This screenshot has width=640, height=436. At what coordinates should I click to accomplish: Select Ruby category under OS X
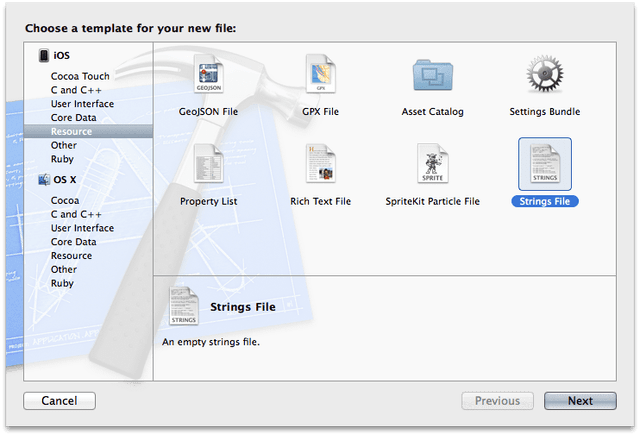(62, 283)
